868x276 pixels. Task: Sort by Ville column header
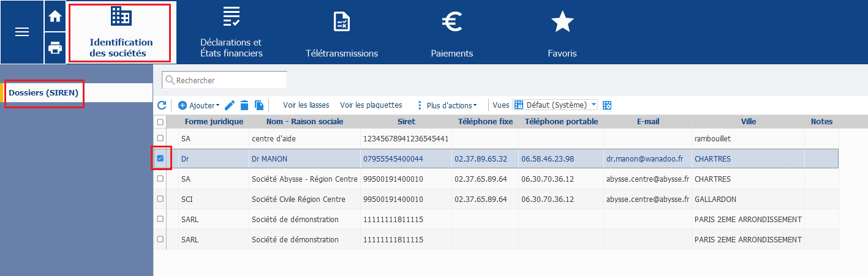[x=748, y=122]
